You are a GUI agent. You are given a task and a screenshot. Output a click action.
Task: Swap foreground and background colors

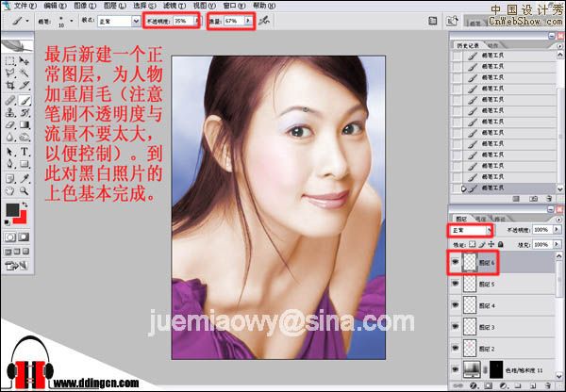(x=25, y=205)
